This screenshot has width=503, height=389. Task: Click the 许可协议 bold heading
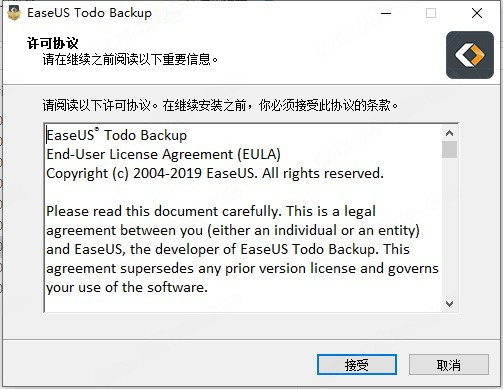click(53, 43)
